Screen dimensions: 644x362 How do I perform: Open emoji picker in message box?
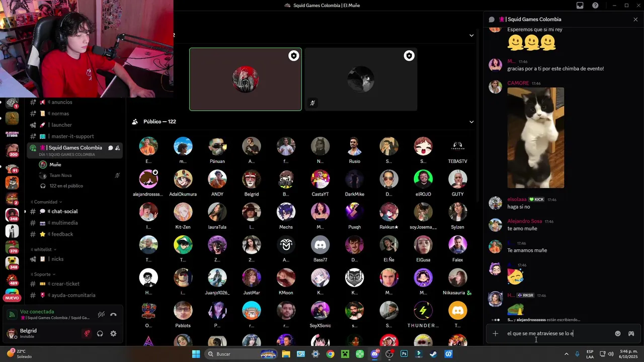tap(618, 333)
